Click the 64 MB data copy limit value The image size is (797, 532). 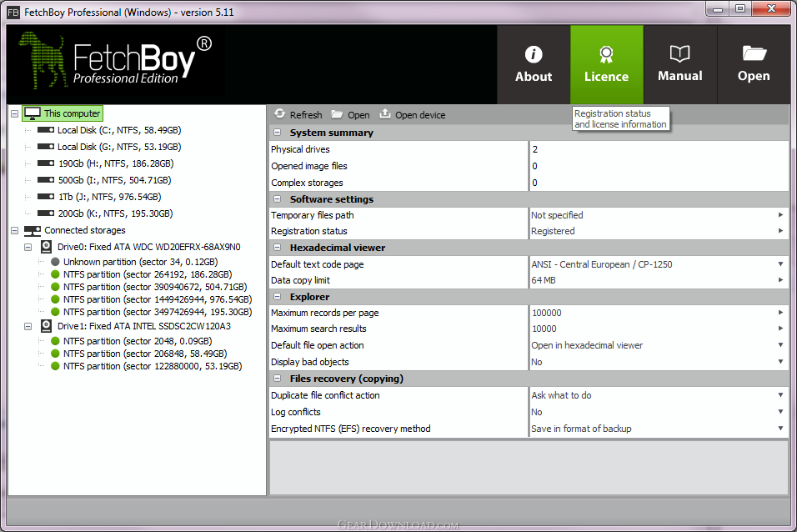[x=544, y=280]
